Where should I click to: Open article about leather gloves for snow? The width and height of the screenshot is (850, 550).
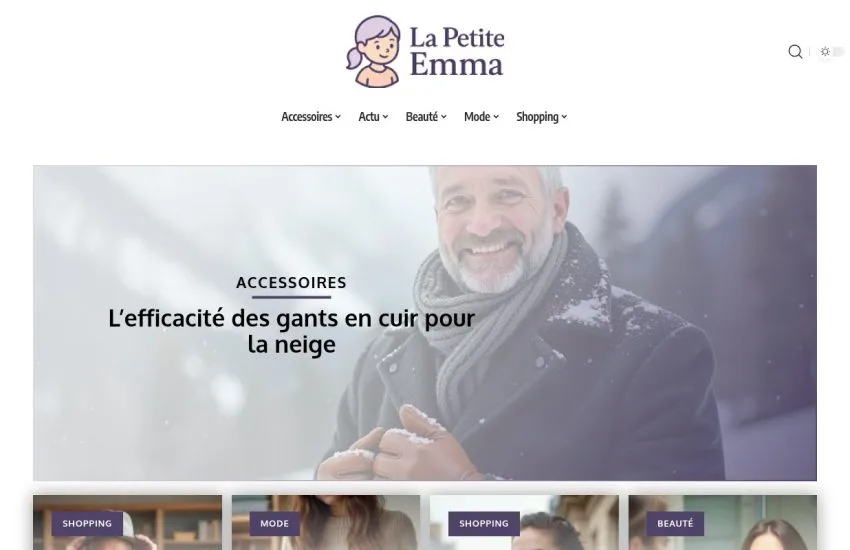(x=292, y=331)
